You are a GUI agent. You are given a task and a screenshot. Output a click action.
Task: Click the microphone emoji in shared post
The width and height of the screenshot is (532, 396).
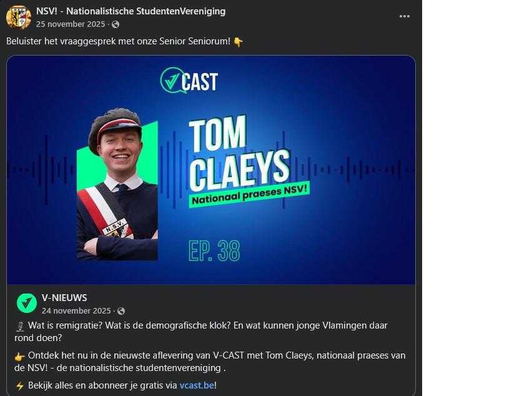(x=20, y=327)
